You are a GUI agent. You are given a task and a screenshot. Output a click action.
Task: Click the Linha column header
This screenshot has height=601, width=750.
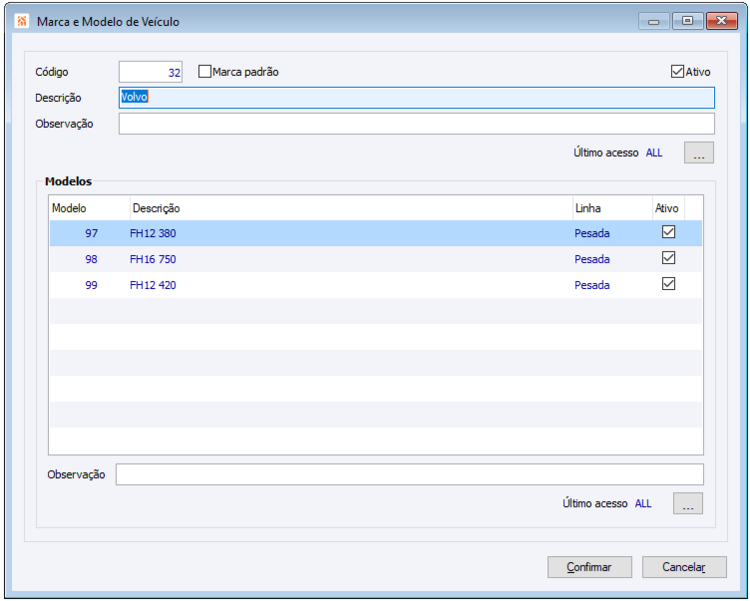pyautogui.click(x=612, y=208)
